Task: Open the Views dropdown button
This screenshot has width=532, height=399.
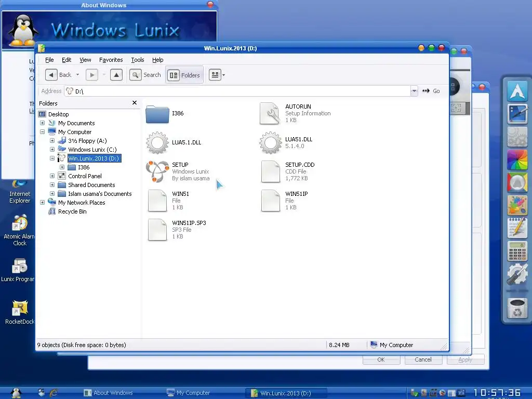Action: (217, 75)
